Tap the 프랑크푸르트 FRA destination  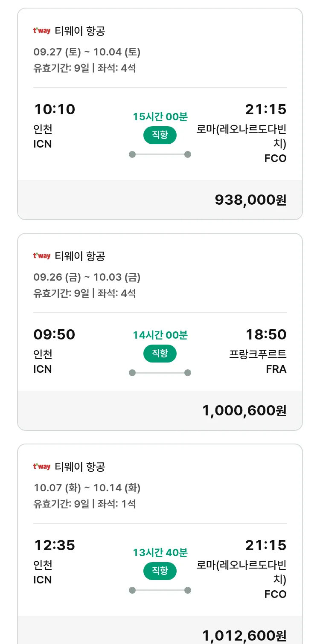258,361
